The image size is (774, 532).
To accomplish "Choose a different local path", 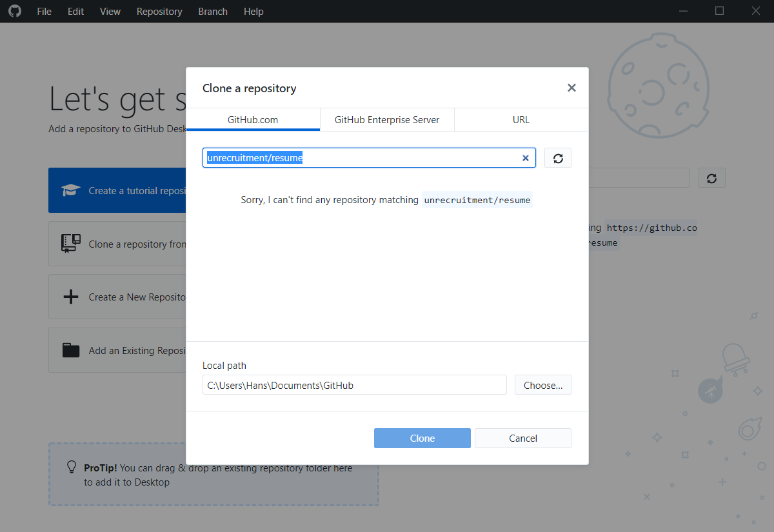I will click(x=542, y=384).
